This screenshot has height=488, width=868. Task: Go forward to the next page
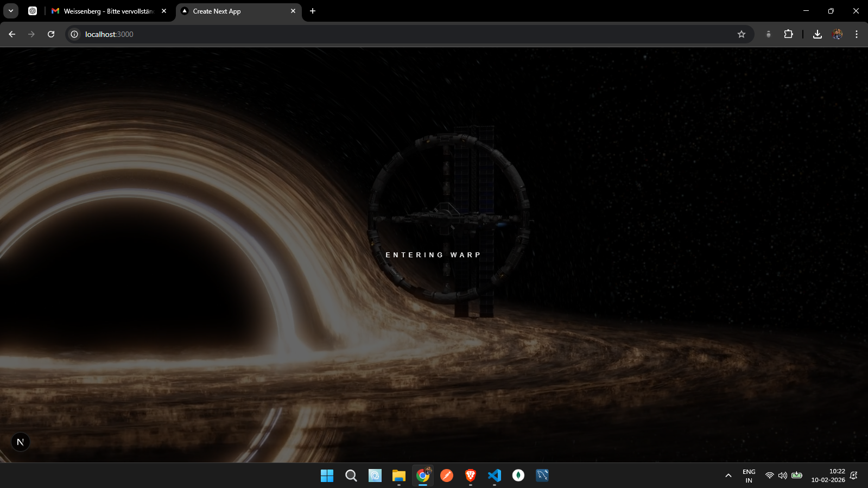pos(31,34)
